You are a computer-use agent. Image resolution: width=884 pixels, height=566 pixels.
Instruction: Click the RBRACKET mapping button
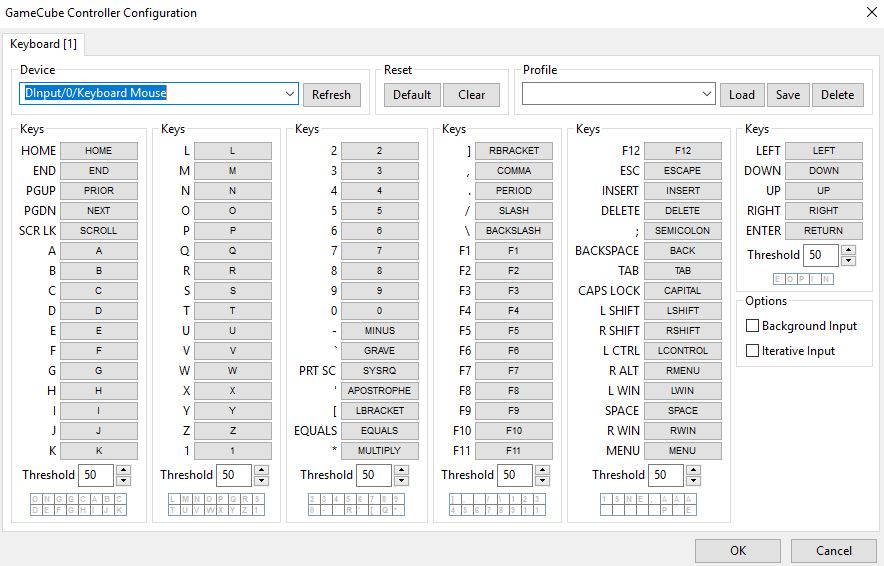click(x=514, y=151)
